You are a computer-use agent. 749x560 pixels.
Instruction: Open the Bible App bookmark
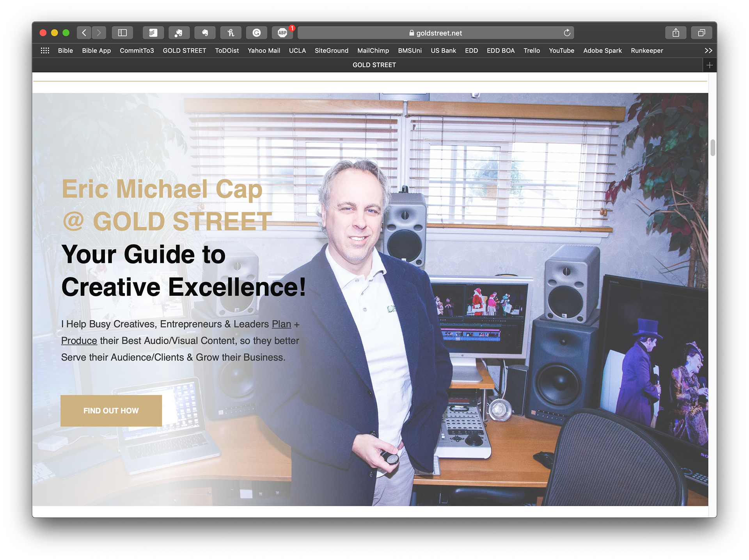pos(96,50)
